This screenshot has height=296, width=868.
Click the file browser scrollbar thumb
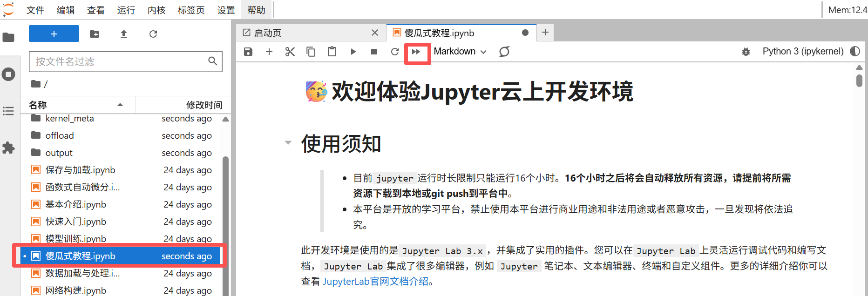coord(225,226)
